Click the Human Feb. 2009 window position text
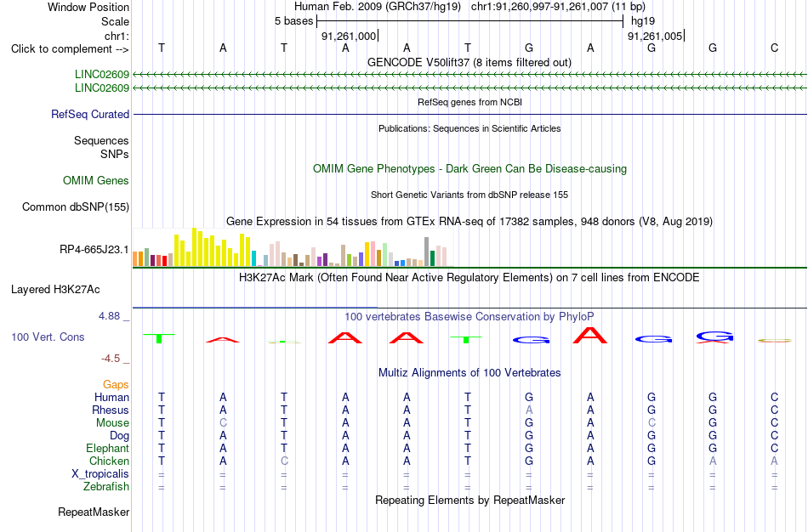This screenshot has width=808, height=532. [x=469, y=7]
